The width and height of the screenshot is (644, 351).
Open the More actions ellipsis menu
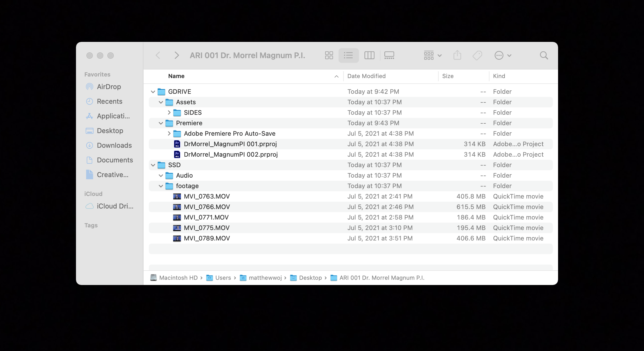503,55
